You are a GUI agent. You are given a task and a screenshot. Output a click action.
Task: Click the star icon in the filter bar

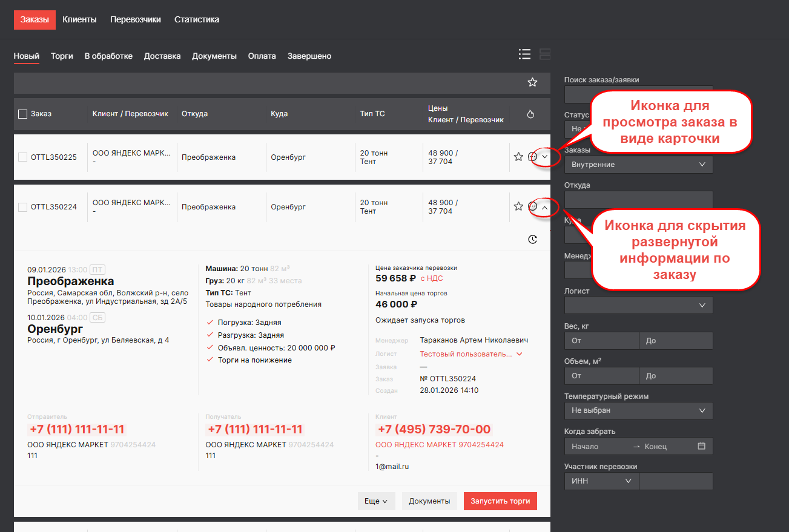[x=532, y=82]
